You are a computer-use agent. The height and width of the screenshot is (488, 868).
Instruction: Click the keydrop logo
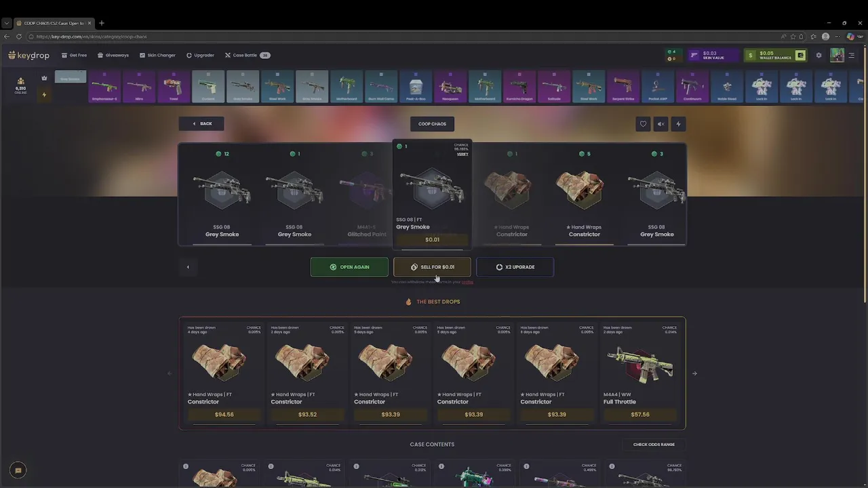point(28,55)
